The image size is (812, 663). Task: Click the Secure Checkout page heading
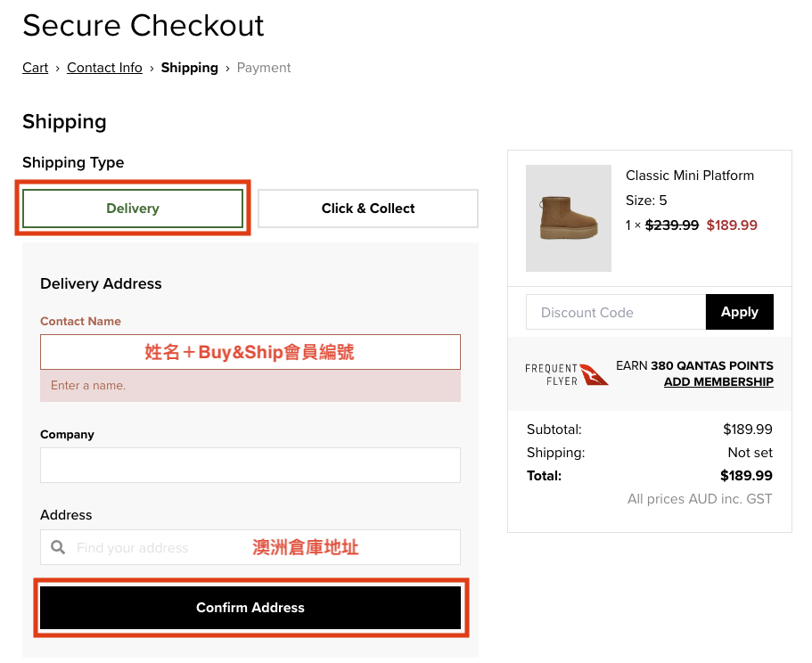click(143, 26)
